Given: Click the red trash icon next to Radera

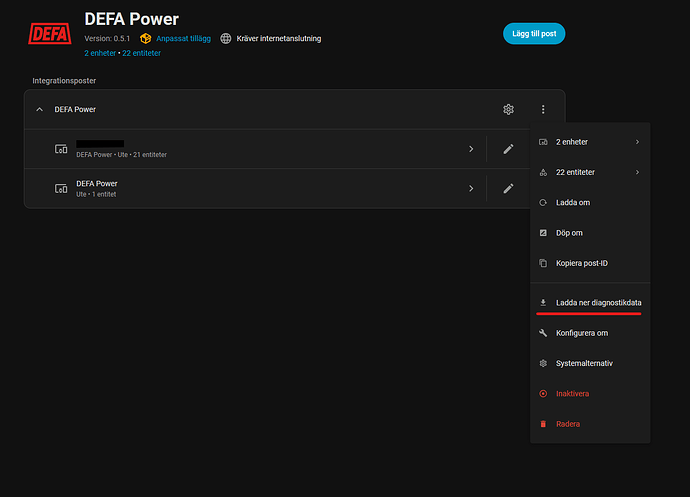Looking at the screenshot, I should [x=543, y=424].
